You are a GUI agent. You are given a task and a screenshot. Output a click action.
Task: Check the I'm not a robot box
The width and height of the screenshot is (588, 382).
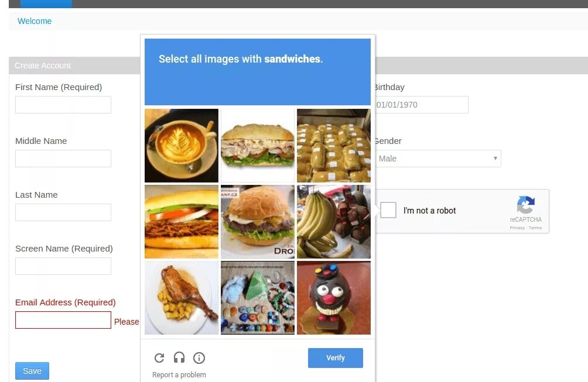(x=388, y=210)
